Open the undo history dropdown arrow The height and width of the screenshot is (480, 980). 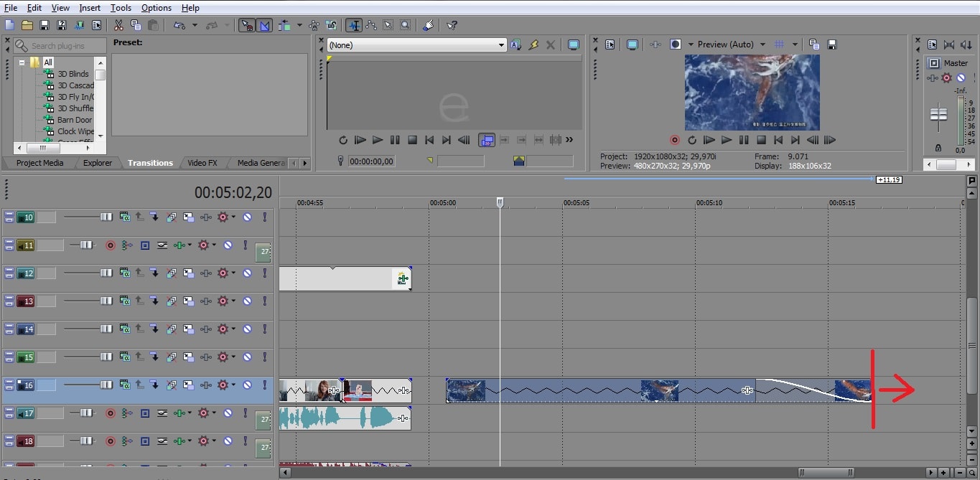[195, 25]
